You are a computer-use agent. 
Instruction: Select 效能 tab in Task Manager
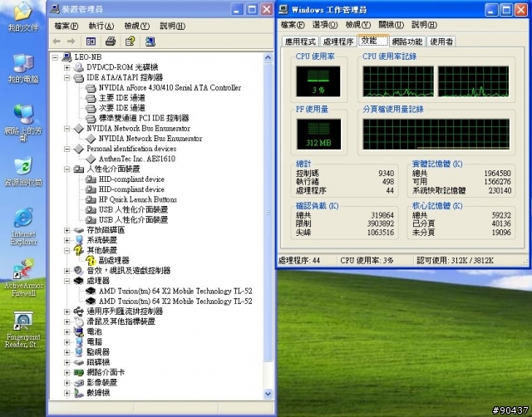[x=373, y=41]
